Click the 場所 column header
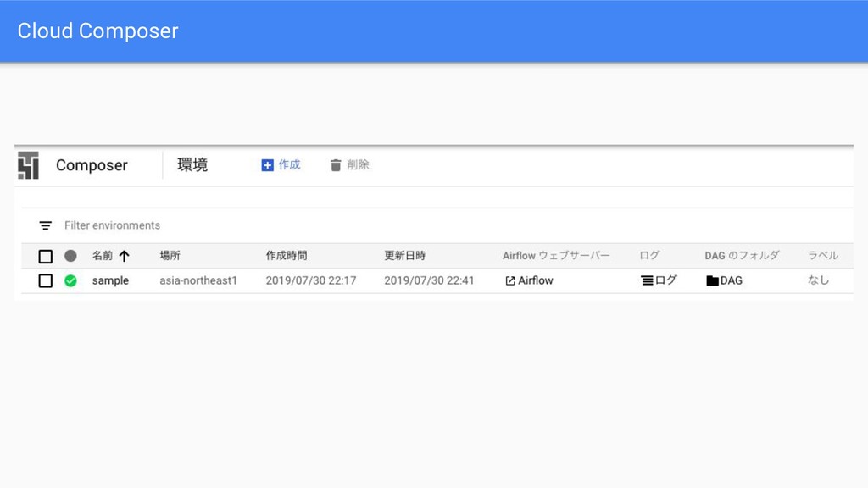The image size is (868, 488). (170, 256)
